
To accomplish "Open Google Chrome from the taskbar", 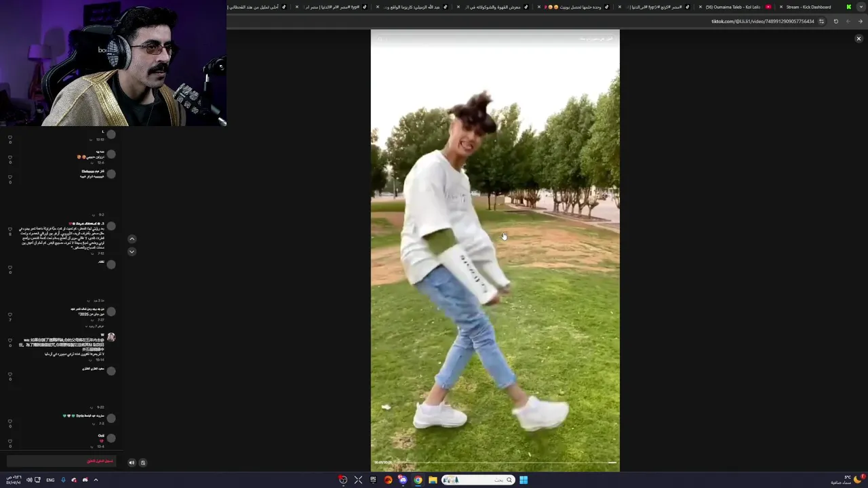I will pyautogui.click(x=418, y=480).
